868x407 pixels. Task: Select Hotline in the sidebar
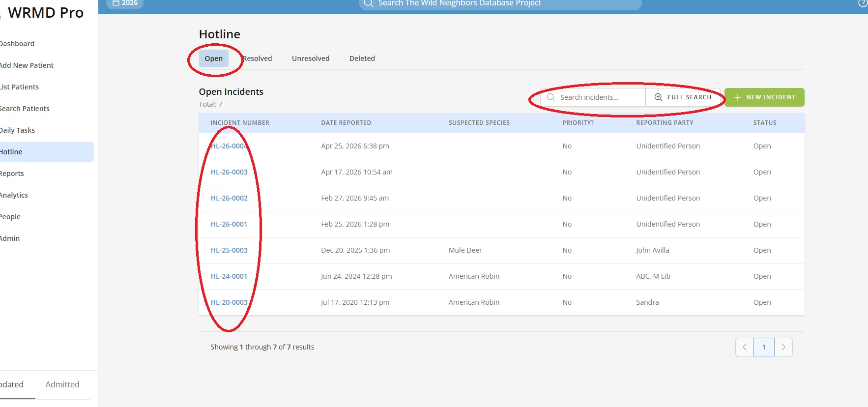click(x=47, y=152)
